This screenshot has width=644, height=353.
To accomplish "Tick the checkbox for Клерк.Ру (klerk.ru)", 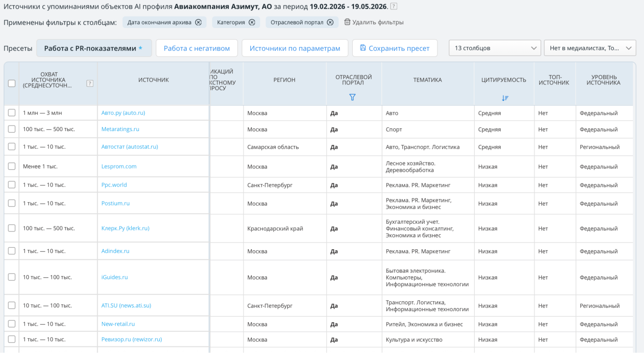I will click(x=12, y=228).
